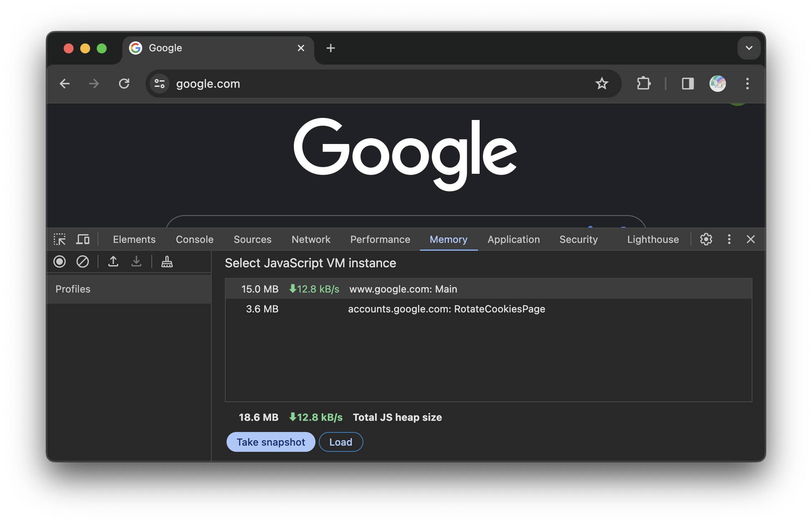The image size is (812, 523).
Task: Select the Memory tab
Action: coord(449,239)
